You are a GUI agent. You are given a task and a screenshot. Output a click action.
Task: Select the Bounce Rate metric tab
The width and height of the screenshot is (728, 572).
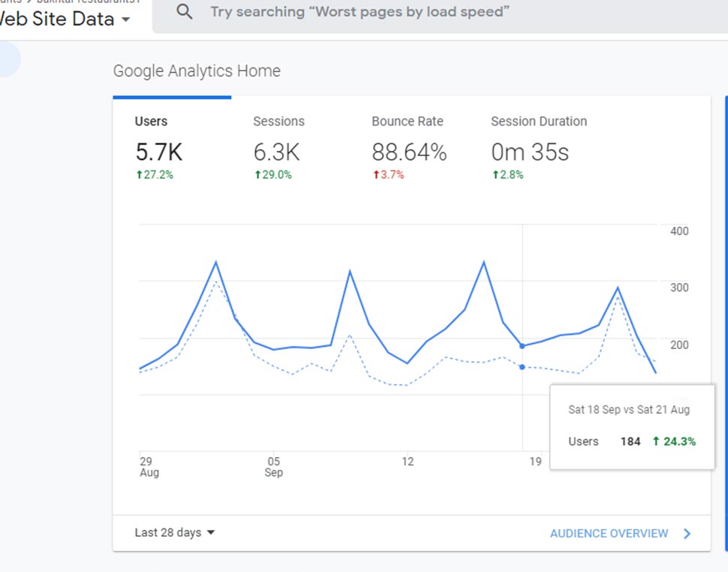pos(408,149)
